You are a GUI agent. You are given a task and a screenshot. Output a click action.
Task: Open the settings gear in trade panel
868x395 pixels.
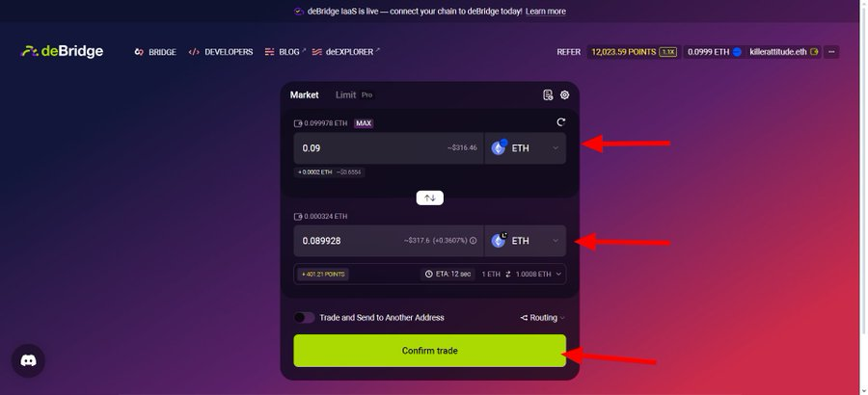[x=564, y=95]
